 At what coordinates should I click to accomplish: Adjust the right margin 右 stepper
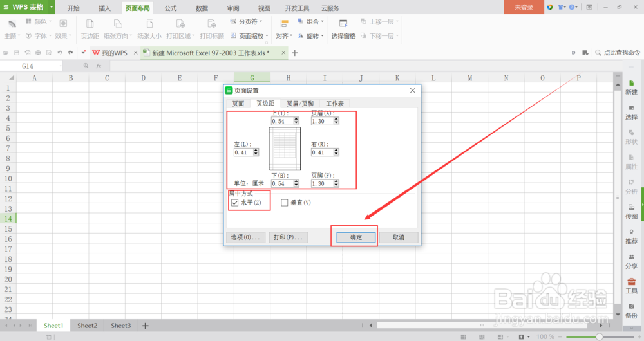[x=336, y=152]
